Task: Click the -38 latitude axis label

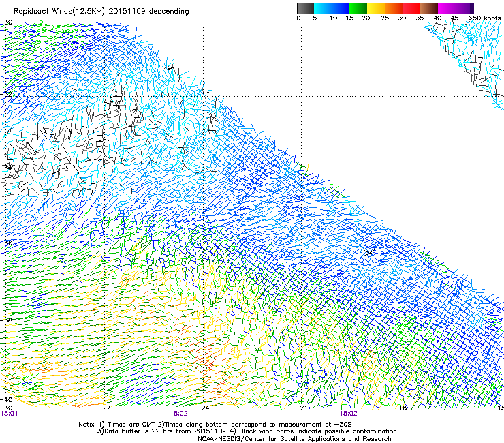Action: tap(7, 320)
